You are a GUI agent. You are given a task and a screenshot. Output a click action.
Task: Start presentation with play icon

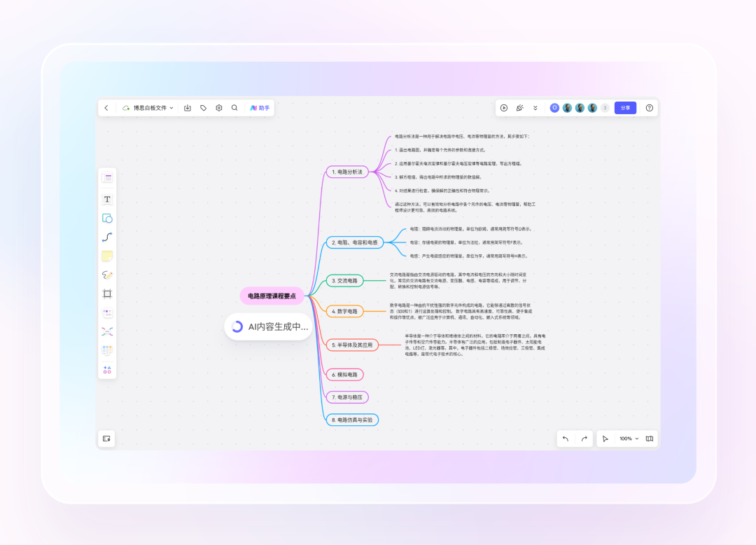504,108
